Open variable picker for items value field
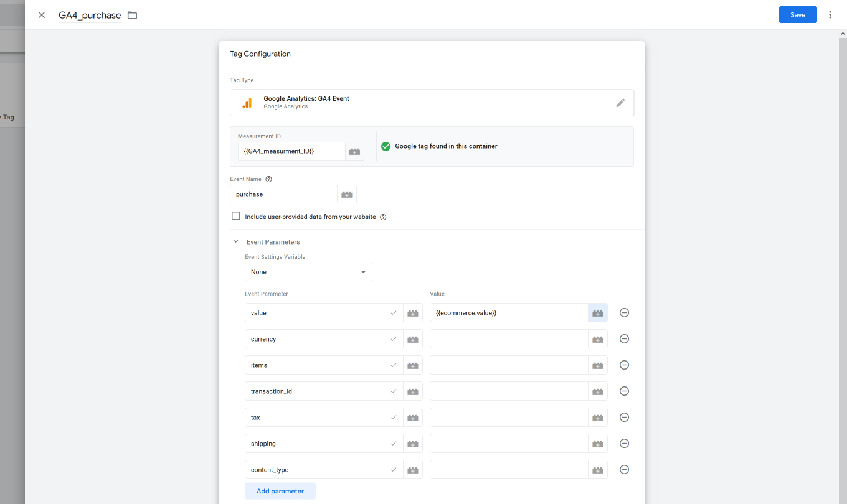Viewport: 847px width, 504px height. point(598,365)
